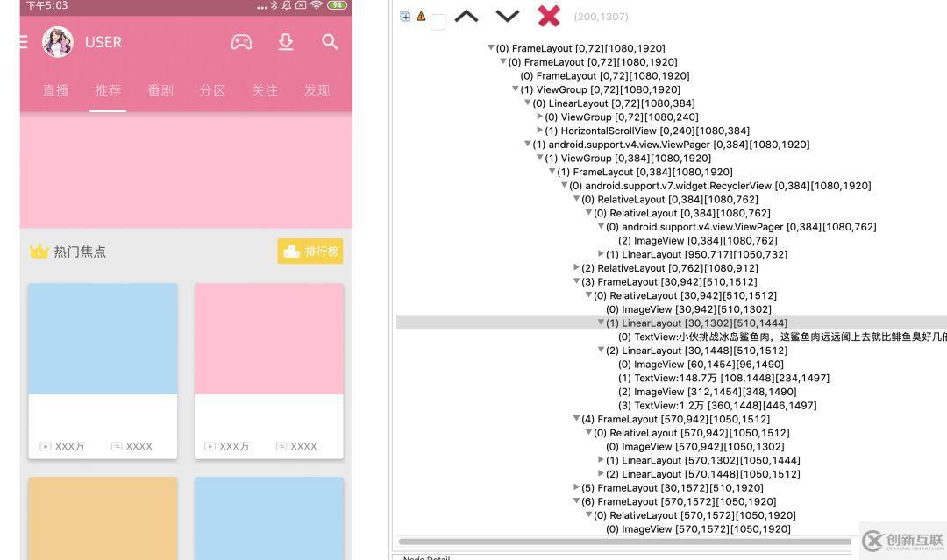Viewport: 947px width, 560px height.
Task: Tap the USER profile avatar
Action: pos(57,42)
